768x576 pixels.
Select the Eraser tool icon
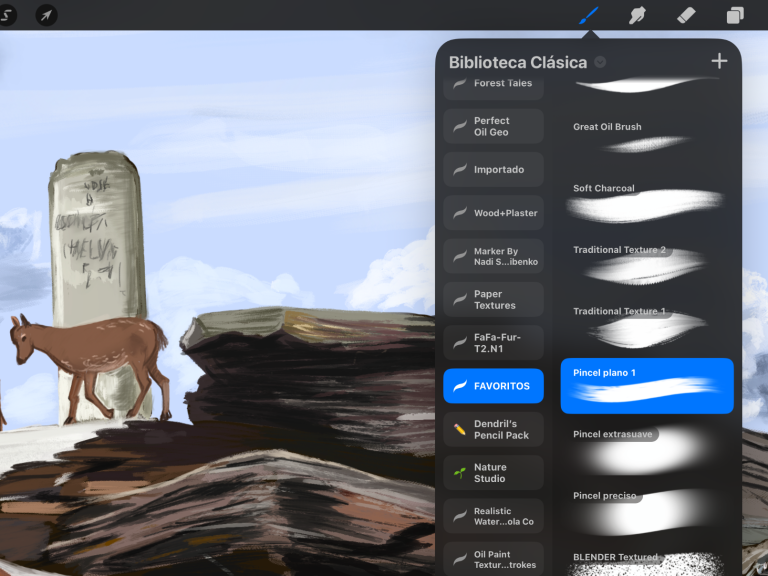coord(685,15)
